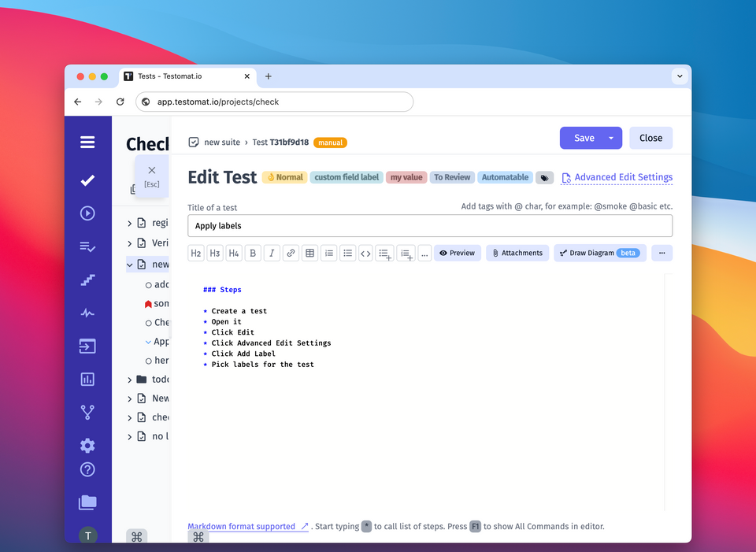The image size is (756, 552).
Task: Open Advanced Edit Settings link
Action: point(617,177)
